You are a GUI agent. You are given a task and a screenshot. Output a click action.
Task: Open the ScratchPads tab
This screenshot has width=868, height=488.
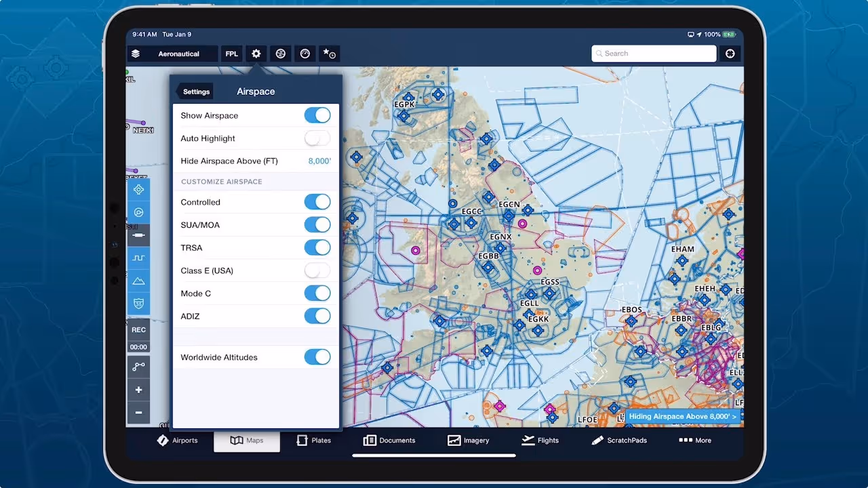619,441
